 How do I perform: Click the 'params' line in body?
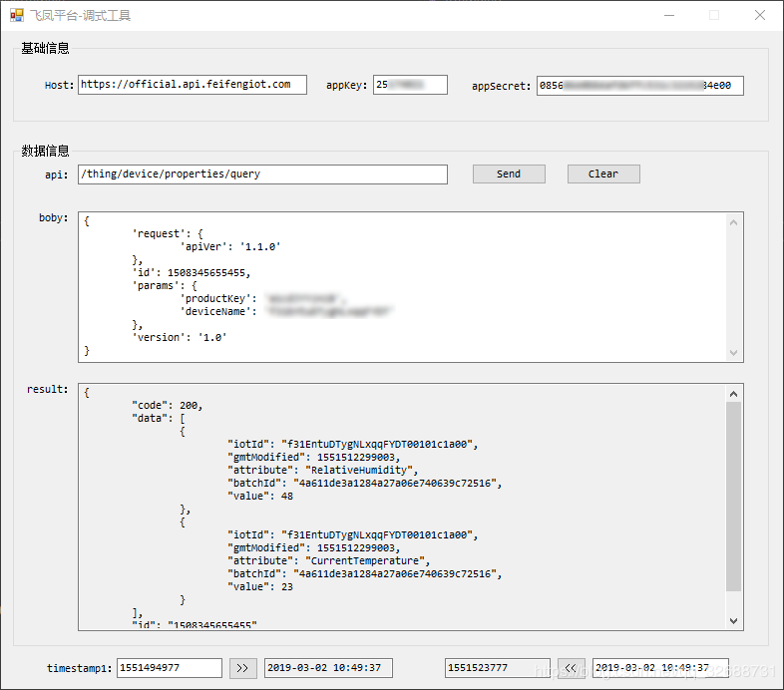tap(164, 285)
